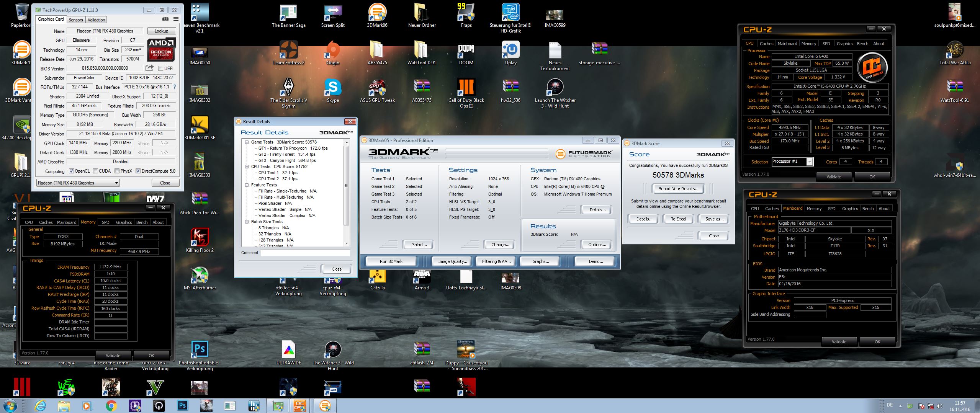
Task: Open Total War Attila desktop icon
Action: click(x=955, y=53)
